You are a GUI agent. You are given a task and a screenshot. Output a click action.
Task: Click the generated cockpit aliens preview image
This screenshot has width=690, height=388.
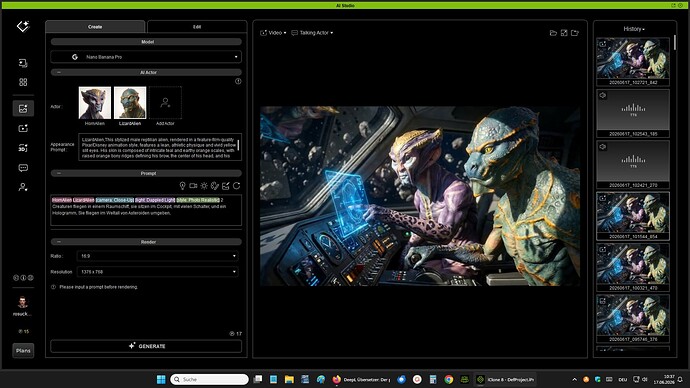(x=420, y=196)
